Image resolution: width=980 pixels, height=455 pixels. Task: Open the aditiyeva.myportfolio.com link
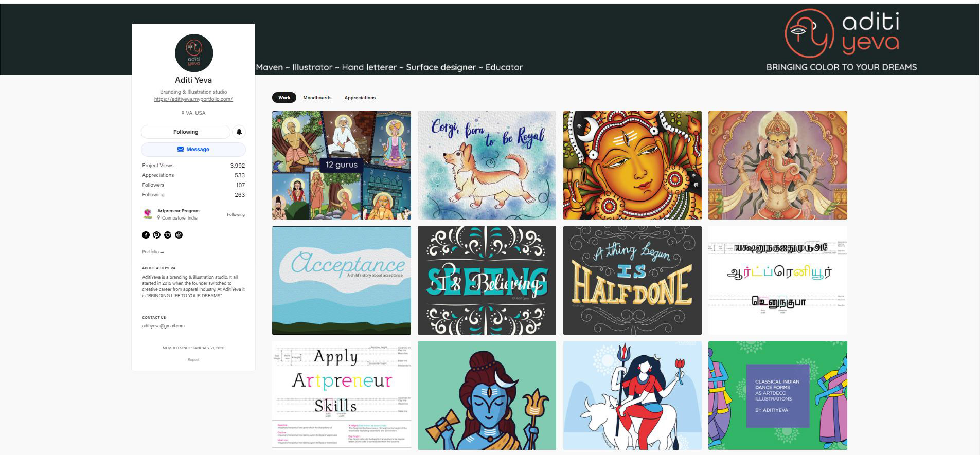[x=193, y=99]
